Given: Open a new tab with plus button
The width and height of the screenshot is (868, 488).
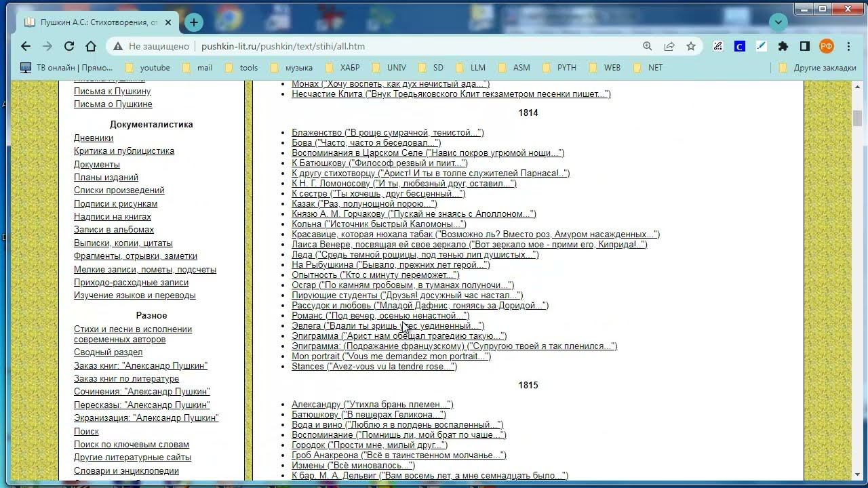Looking at the screenshot, I should coord(194,22).
